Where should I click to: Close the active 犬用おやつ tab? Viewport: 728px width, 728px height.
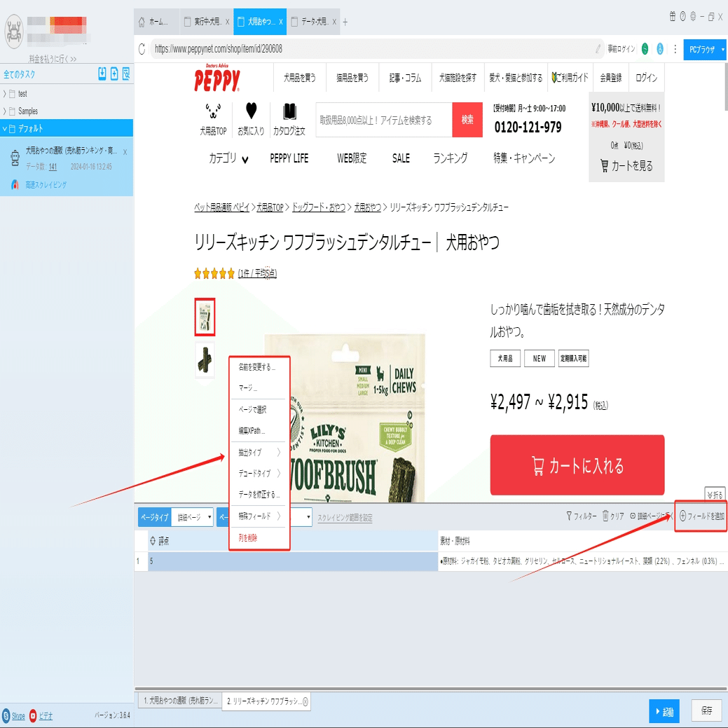pyautogui.click(x=281, y=22)
